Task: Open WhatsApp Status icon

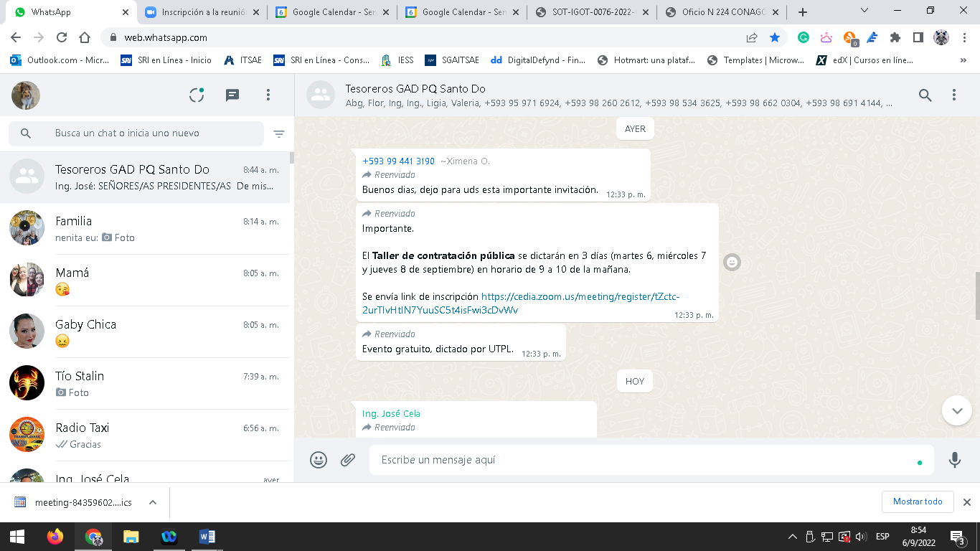Action: coord(197,95)
